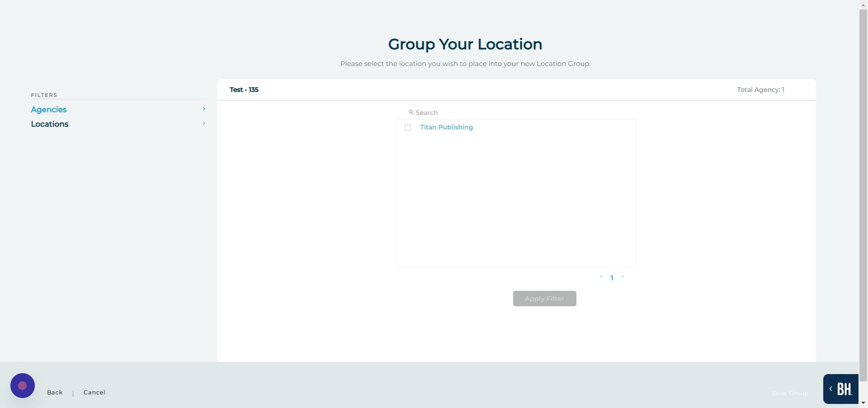Click the Total Agency: 1 label
Image resolution: width=868 pixels, height=408 pixels.
(760, 90)
